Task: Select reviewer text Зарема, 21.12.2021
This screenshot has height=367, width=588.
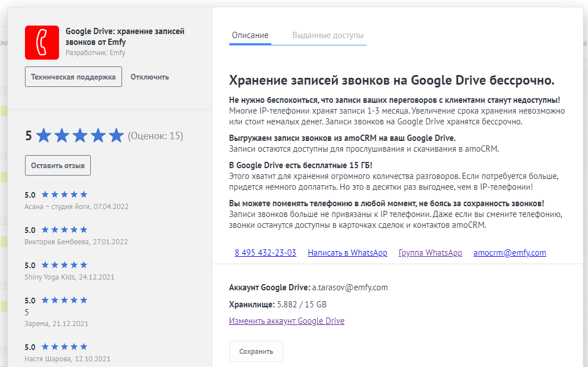Action: pos(56,324)
